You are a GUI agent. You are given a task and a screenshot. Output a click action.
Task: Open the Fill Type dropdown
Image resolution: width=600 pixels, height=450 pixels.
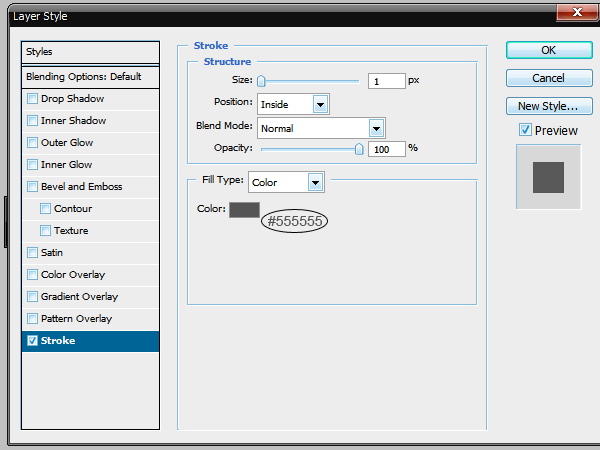(315, 182)
